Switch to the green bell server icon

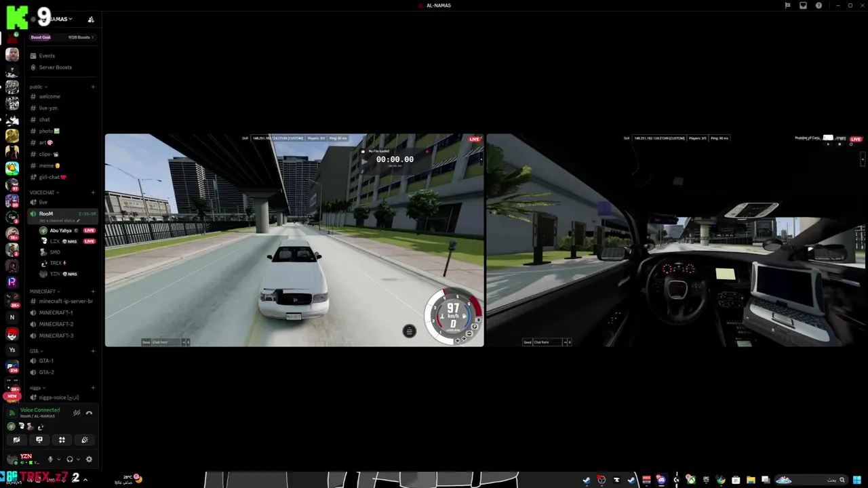coord(12,168)
